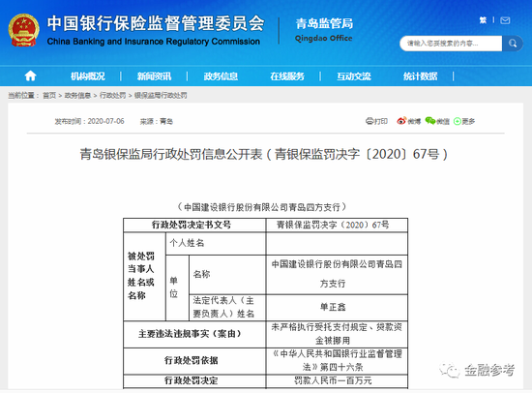Click publish date 2020-07-06
Viewport: 532px width, 393px height.
(105, 121)
